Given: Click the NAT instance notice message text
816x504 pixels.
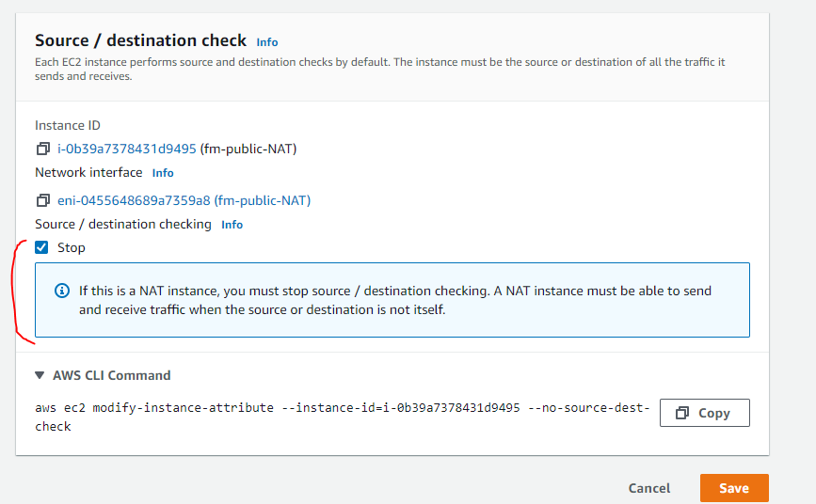Looking at the screenshot, I should 395,300.
